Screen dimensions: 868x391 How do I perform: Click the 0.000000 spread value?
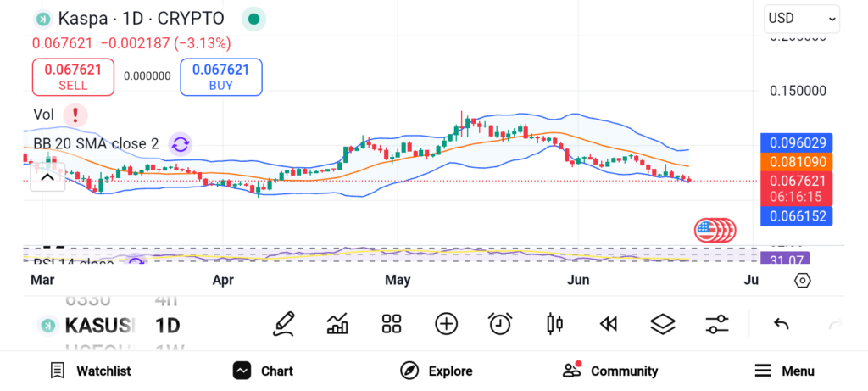coord(147,76)
